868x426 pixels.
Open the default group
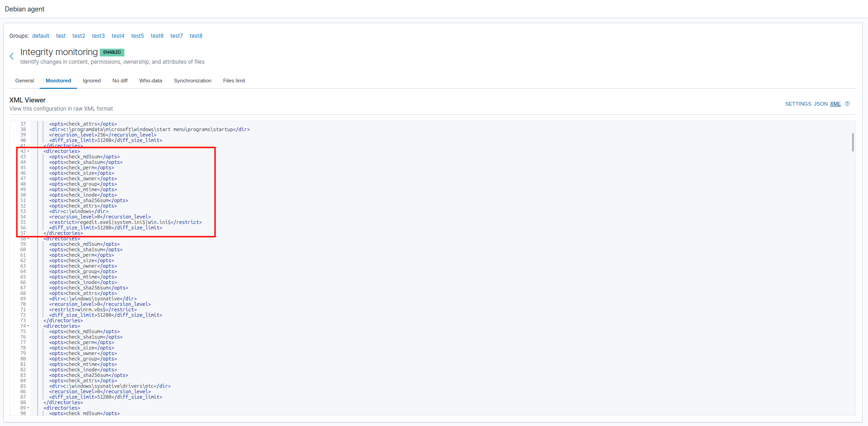coord(40,35)
